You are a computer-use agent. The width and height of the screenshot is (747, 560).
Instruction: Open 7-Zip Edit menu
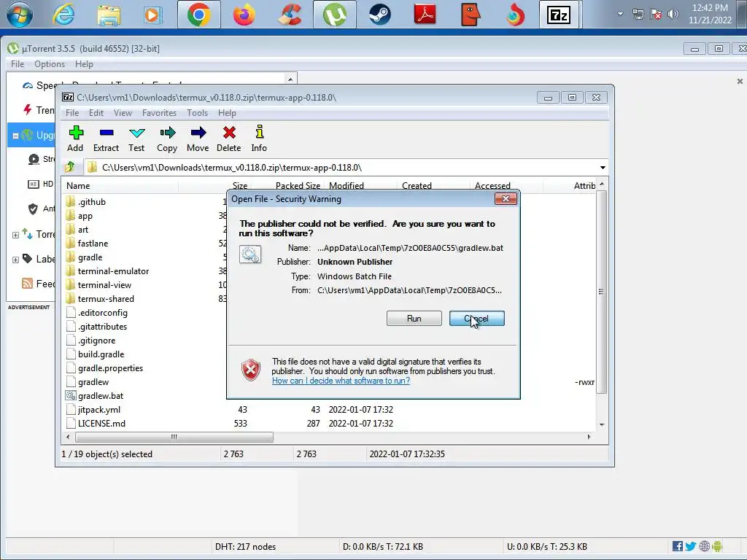[96, 113]
